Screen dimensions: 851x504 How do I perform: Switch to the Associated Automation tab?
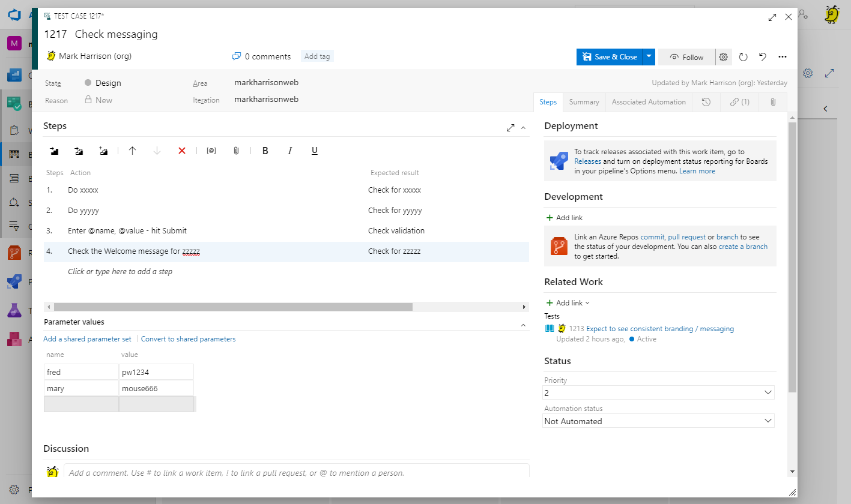tap(649, 102)
